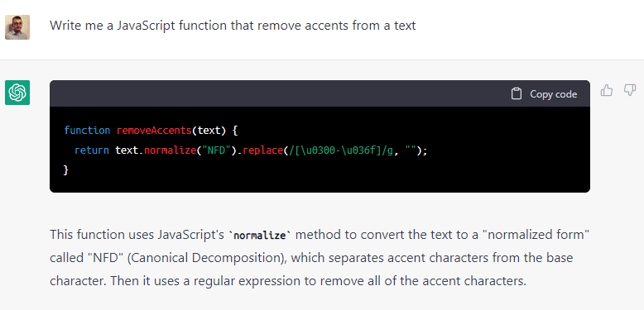Click the dark gray code block header bar
The width and height of the screenshot is (644, 310).
click(320, 93)
